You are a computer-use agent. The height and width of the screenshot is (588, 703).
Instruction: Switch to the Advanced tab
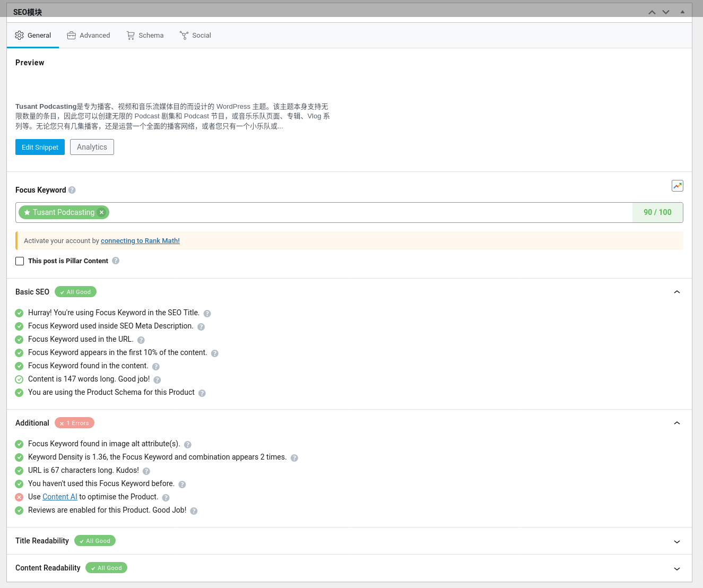[89, 36]
